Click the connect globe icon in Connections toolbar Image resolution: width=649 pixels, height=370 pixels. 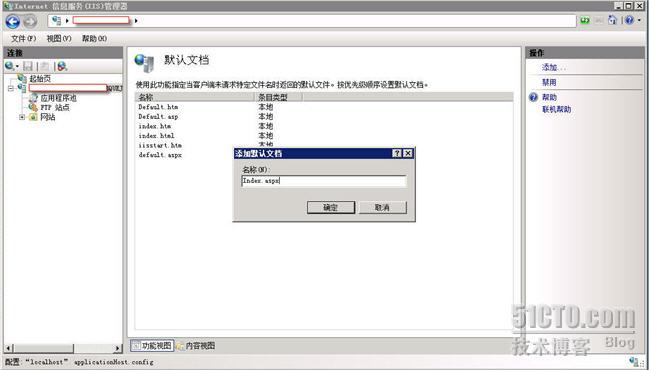point(9,66)
